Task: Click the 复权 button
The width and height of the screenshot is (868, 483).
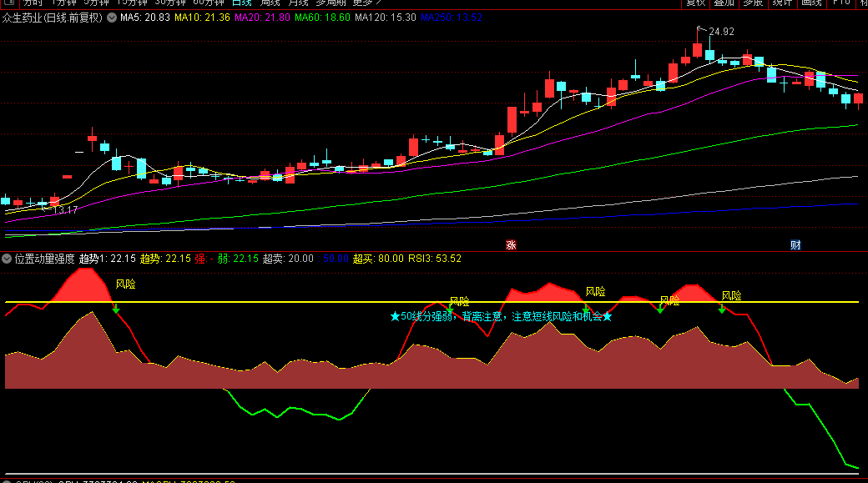Action: tap(695, 3)
